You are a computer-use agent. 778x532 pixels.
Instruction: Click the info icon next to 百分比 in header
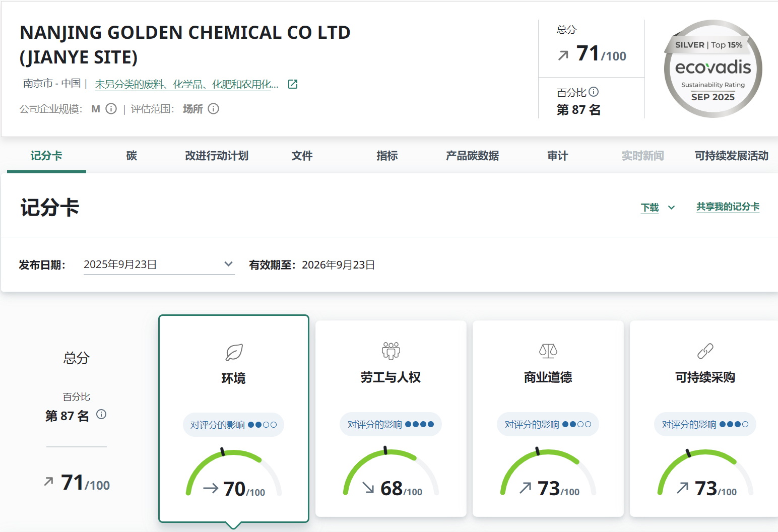(x=594, y=92)
